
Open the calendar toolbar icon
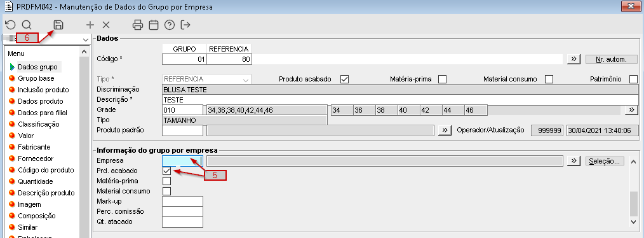coord(154,25)
